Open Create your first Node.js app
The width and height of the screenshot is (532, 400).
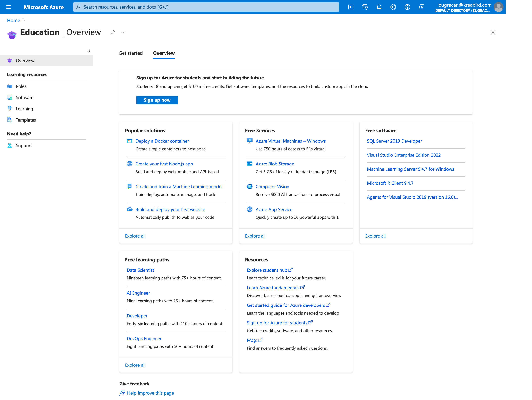(x=164, y=164)
